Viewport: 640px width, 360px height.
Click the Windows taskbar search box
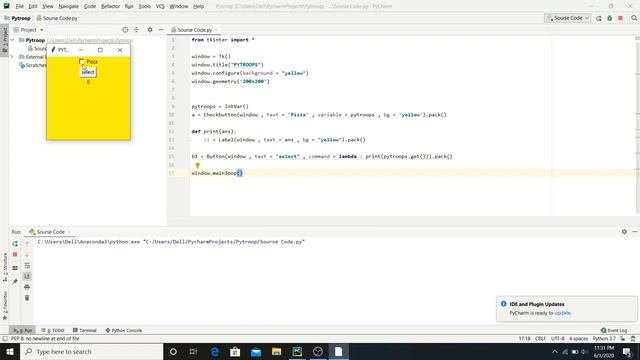[92, 351]
